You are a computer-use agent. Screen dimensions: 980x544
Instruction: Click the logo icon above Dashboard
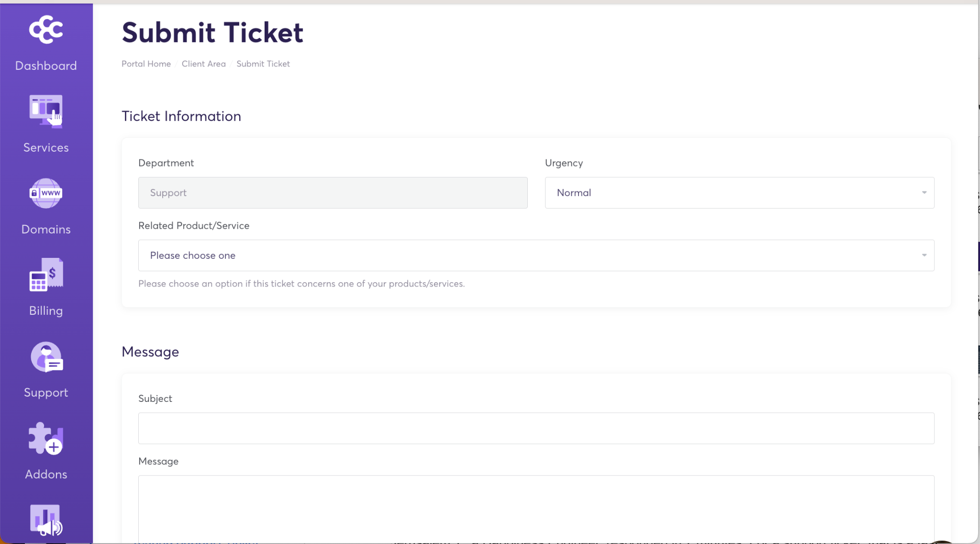[x=46, y=29]
